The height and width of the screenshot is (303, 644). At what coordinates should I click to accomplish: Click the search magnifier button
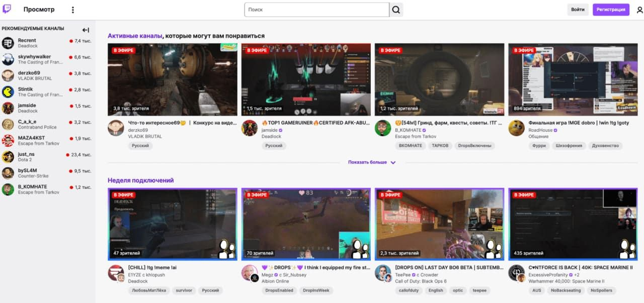coord(396,10)
